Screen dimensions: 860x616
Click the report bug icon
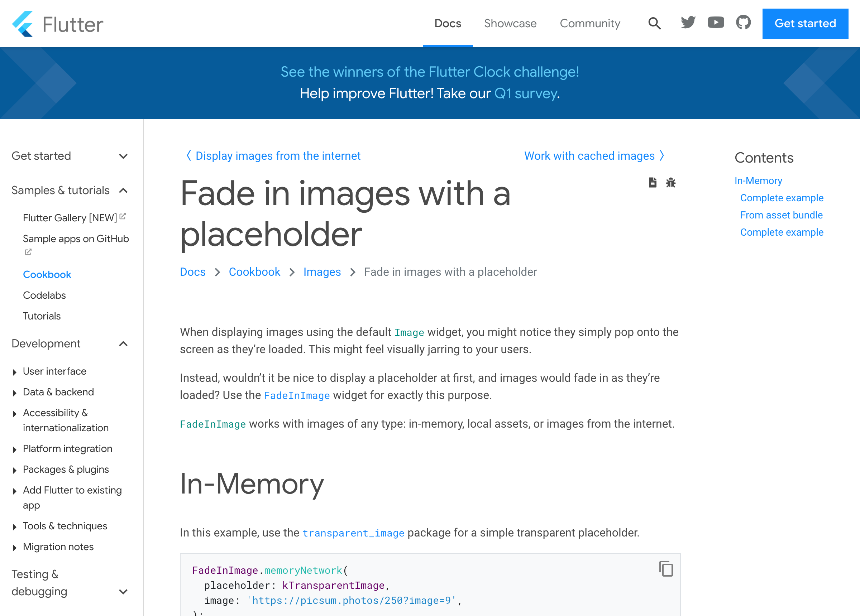(x=670, y=183)
